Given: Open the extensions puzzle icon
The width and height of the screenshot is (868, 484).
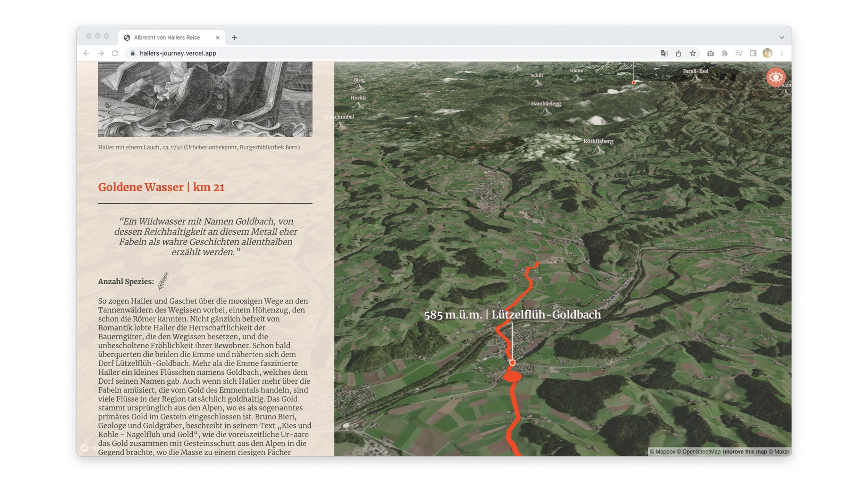Looking at the screenshot, I should [x=725, y=53].
